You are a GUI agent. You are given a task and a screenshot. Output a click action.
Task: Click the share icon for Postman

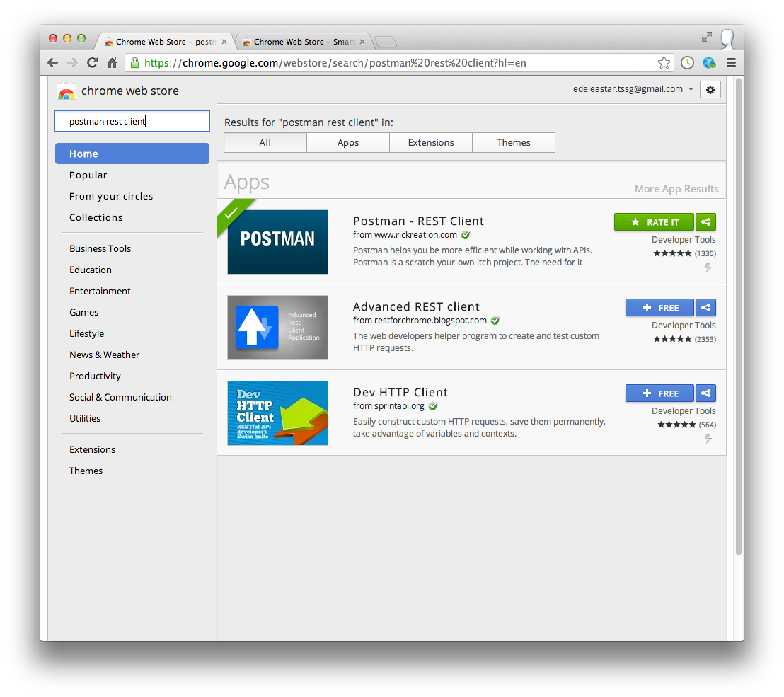click(x=705, y=222)
